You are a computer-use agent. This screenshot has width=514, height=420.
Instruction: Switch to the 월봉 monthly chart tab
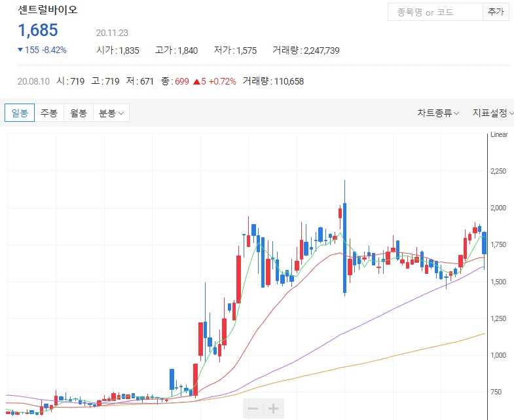(79, 113)
